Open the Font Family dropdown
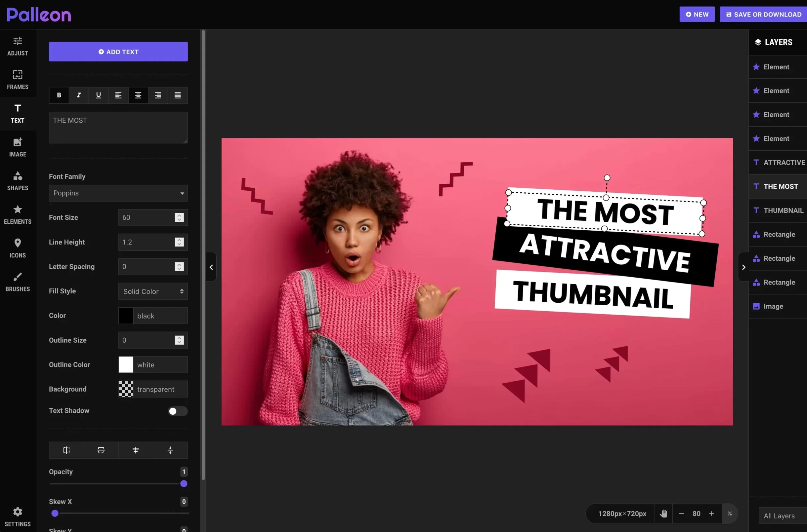807x532 pixels. (118, 193)
